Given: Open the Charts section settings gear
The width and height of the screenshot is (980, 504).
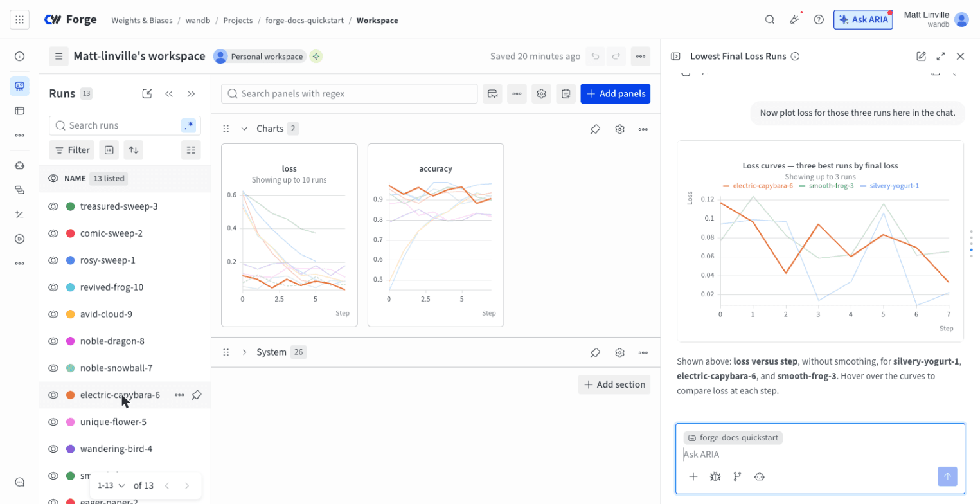Looking at the screenshot, I should [x=619, y=129].
